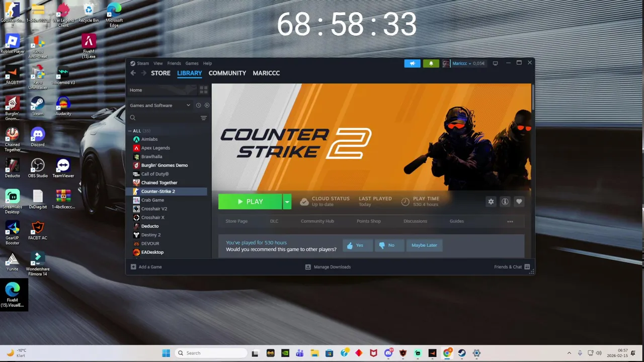Open Discord desktop shortcut
This screenshot has height=362, width=644.
38,137
